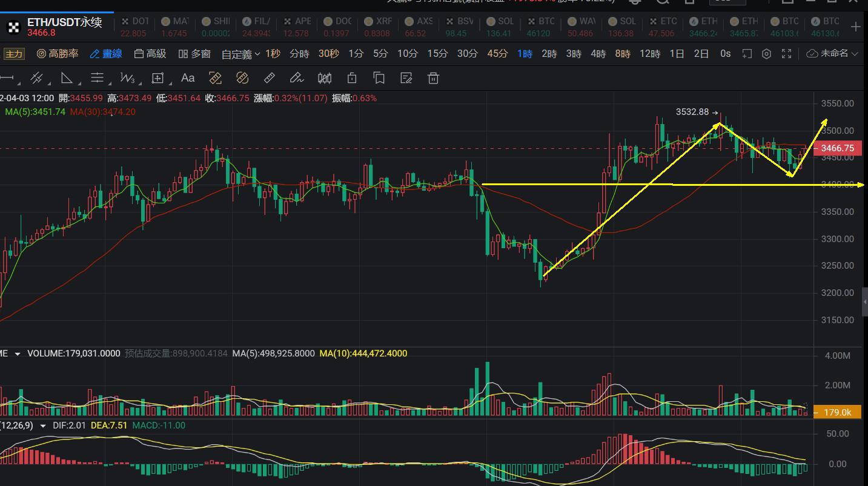The image size is (868, 486).
Task: Select the boxed plus measure tool
Action: coord(157,78)
